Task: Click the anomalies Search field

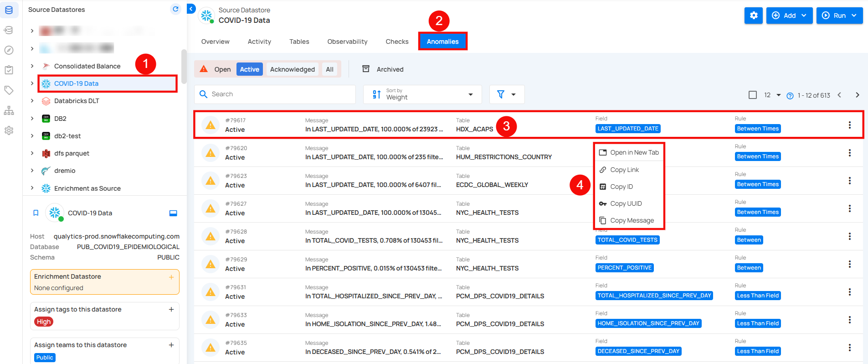Action: coord(275,94)
